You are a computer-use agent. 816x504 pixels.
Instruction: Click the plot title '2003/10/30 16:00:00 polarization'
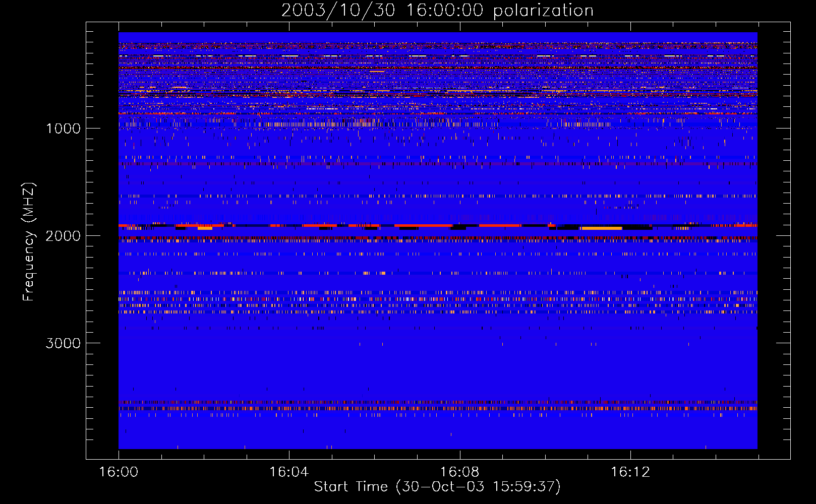pos(437,11)
